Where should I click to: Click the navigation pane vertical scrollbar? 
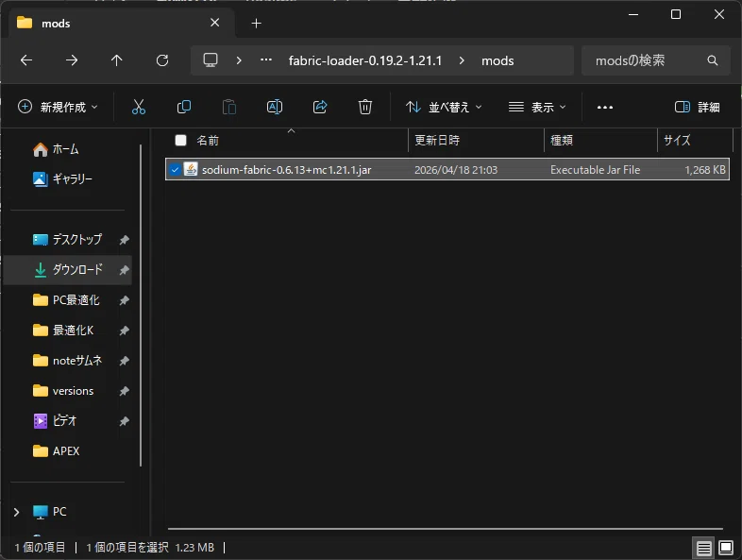point(141,305)
